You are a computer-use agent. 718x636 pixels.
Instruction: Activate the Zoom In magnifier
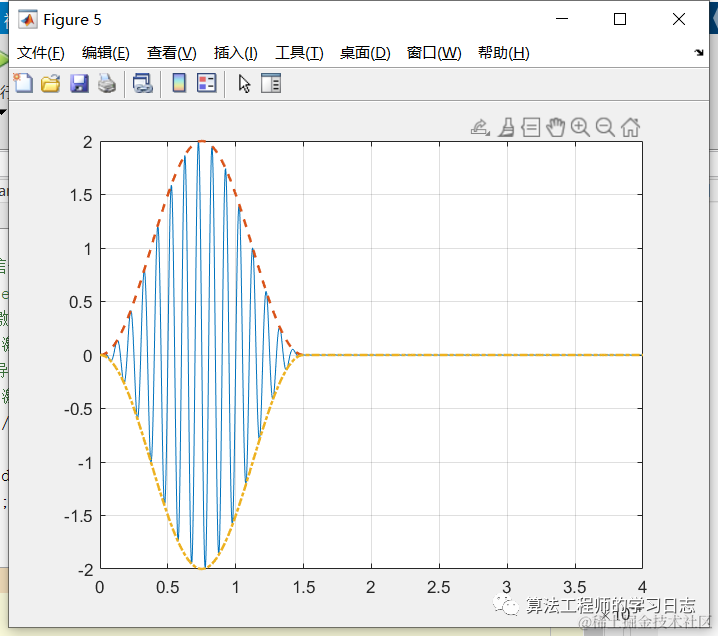pyautogui.click(x=580, y=127)
